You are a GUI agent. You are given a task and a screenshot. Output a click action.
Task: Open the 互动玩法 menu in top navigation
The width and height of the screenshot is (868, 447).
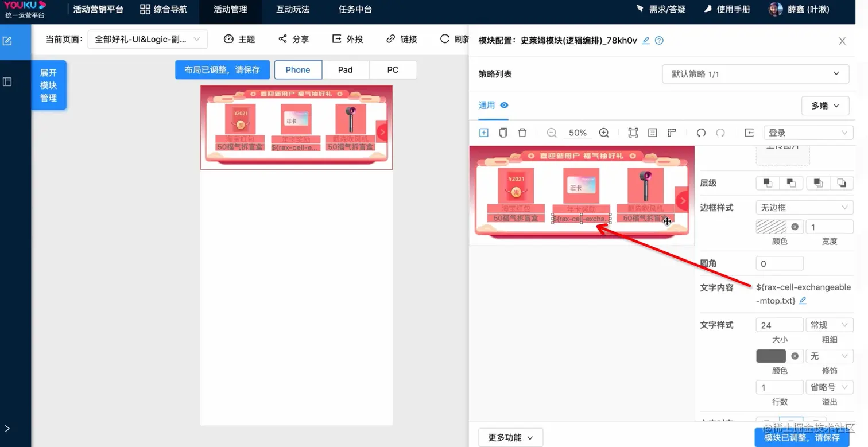click(293, 9)
